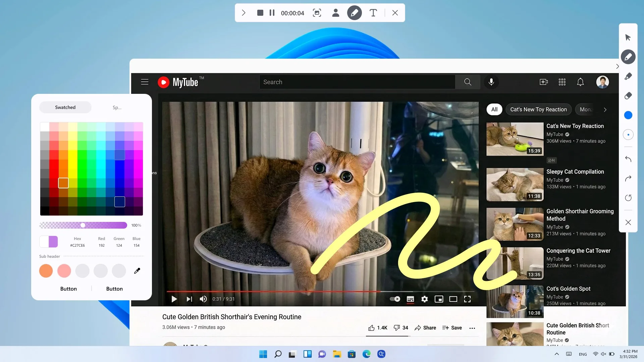Open the video more options ellipsis

pyautogui.click(x=472, y=328)
